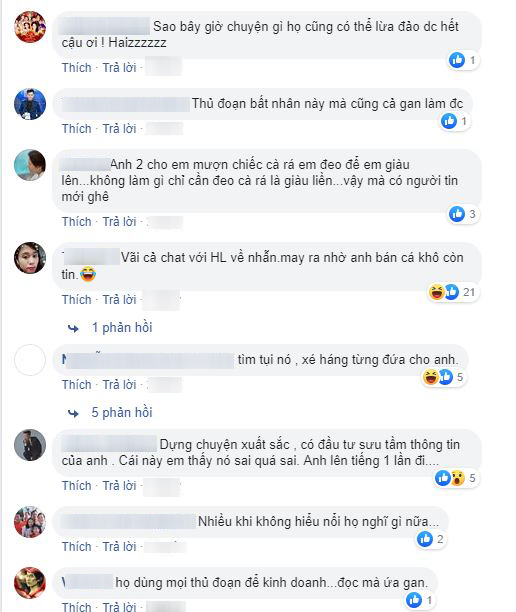Open the first commenter's profile picture
Screen dimensions: 516x612
coord(30,27)
